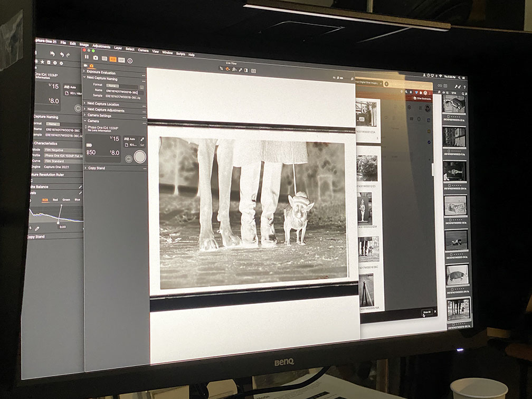This screenshot has height=399, width=532.
Task: Open the Scripts menu
Action: [x=180, y=53]
